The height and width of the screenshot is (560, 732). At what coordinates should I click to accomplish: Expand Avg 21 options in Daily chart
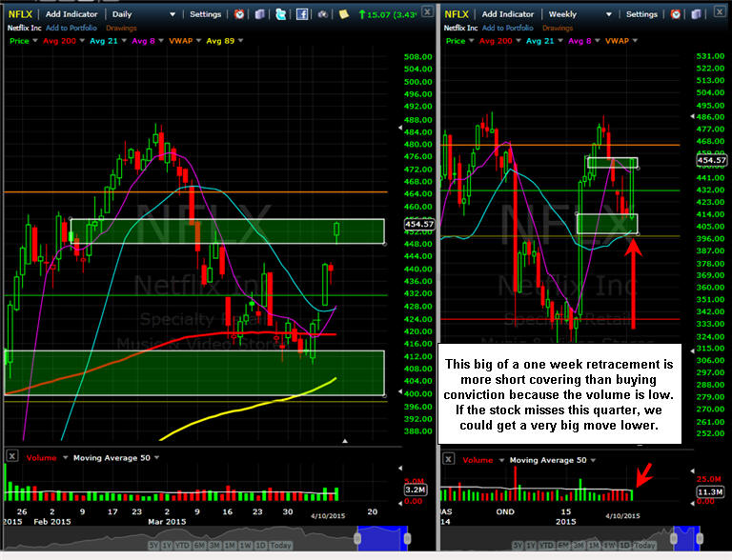pyautogui.click(x=124, y=41)
